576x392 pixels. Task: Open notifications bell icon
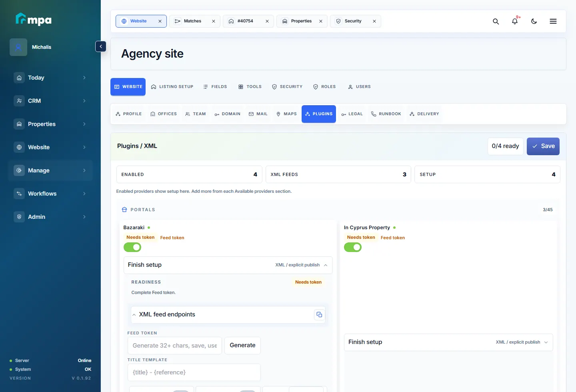(x=515, y=21)
